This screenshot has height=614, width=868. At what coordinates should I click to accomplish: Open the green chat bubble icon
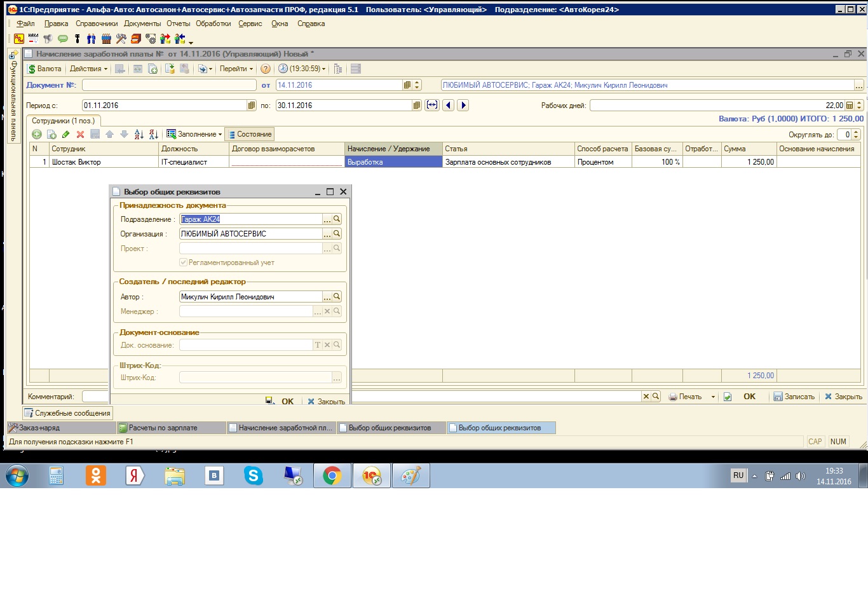(63, 39)
